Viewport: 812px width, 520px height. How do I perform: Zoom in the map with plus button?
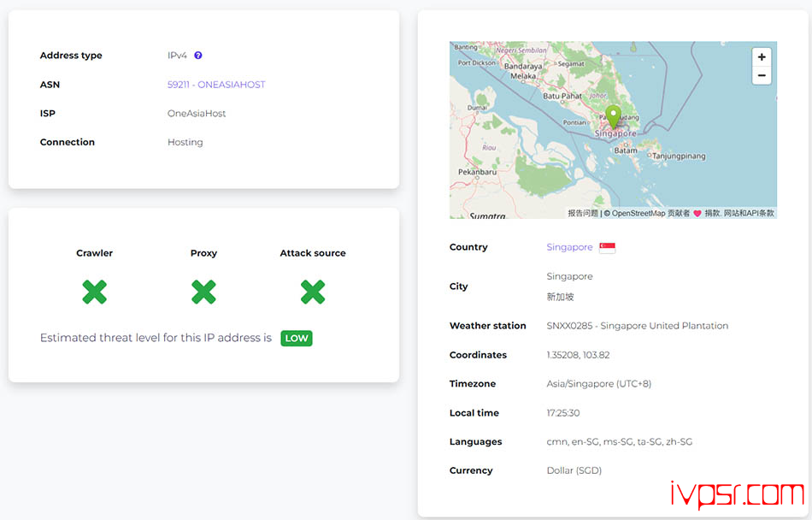(762, 57)
